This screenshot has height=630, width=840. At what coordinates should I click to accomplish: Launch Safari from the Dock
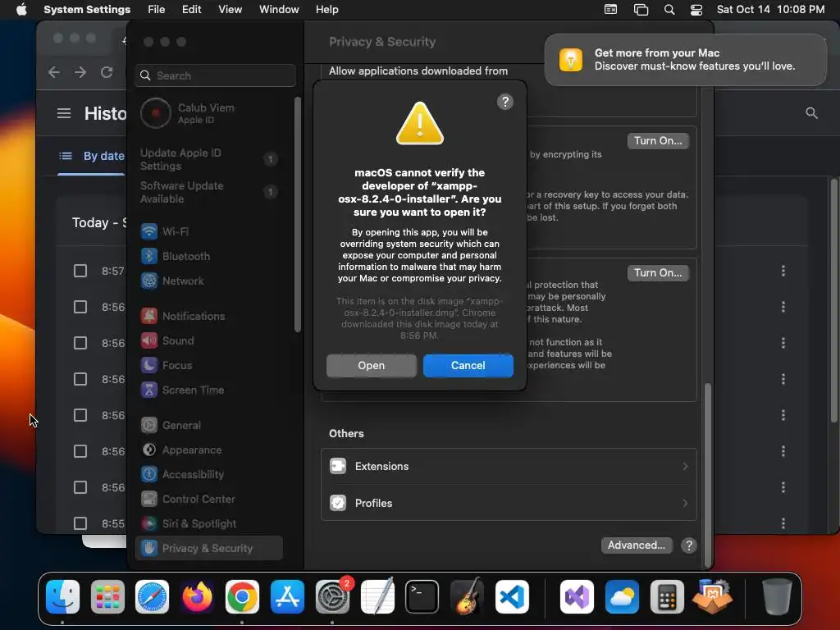click(152, 596)
